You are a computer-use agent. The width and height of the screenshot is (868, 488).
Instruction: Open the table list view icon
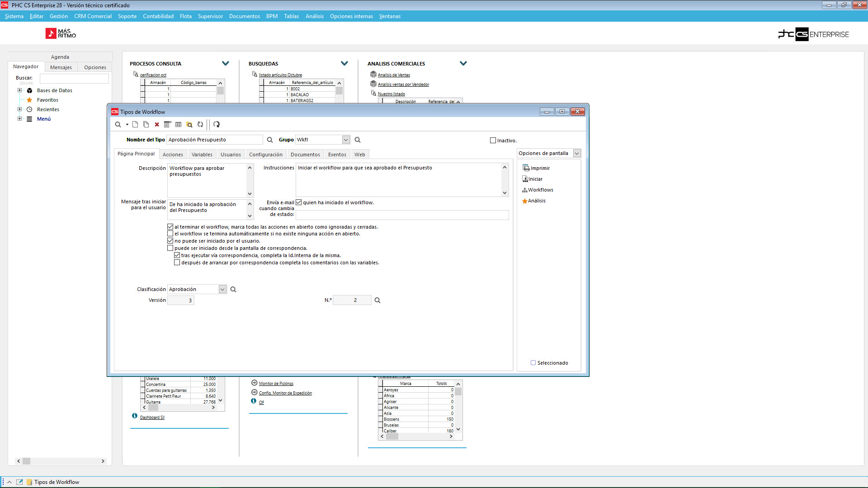[x=179, y=124]
